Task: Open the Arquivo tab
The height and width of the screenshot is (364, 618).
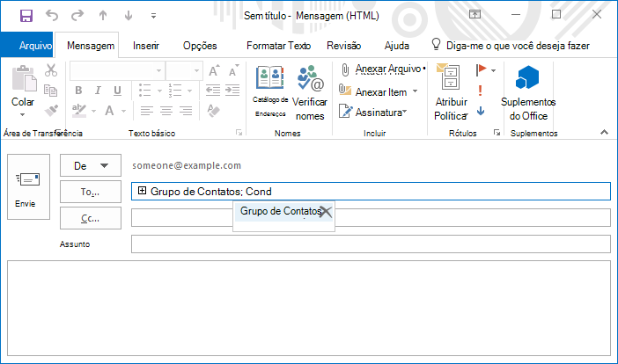Action: [x=26, y=45]
